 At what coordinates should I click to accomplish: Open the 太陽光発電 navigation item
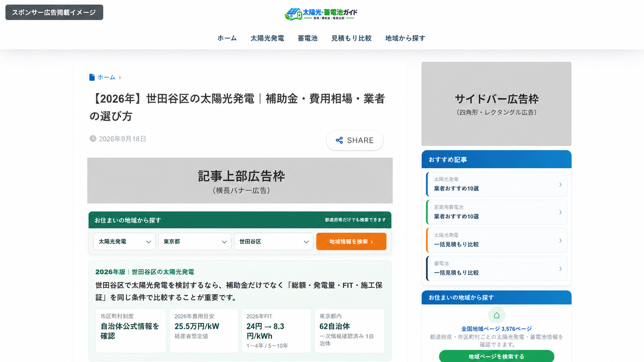(x=267, y=38)
